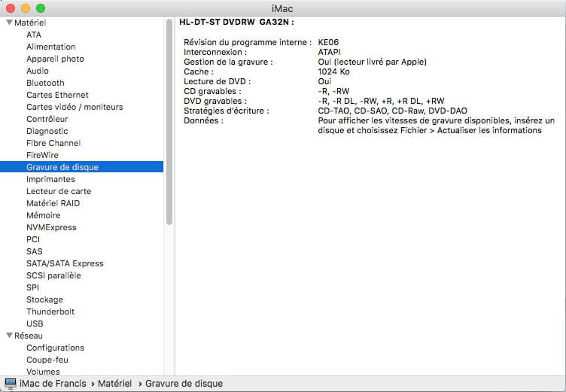Click the green full-screen button
Viewport: 566px width, 392px height.
click(x=41, y=8)
